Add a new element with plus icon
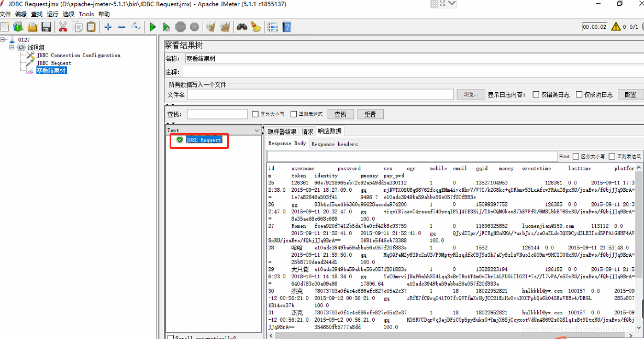Viewport: 644px width, 339px height. click(108, 27)
